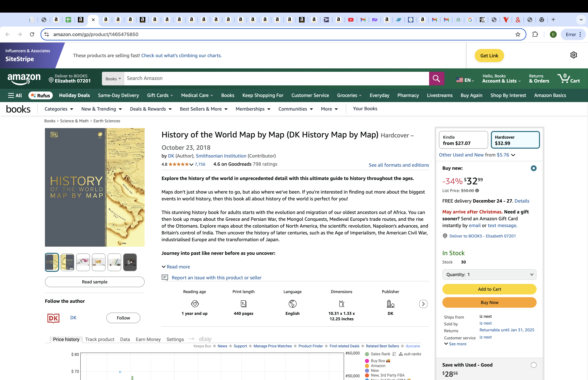This screenshot has height=380, width=588.
Task: Open SiteStripe settings gear icon
Action: [x=573, y=55]
